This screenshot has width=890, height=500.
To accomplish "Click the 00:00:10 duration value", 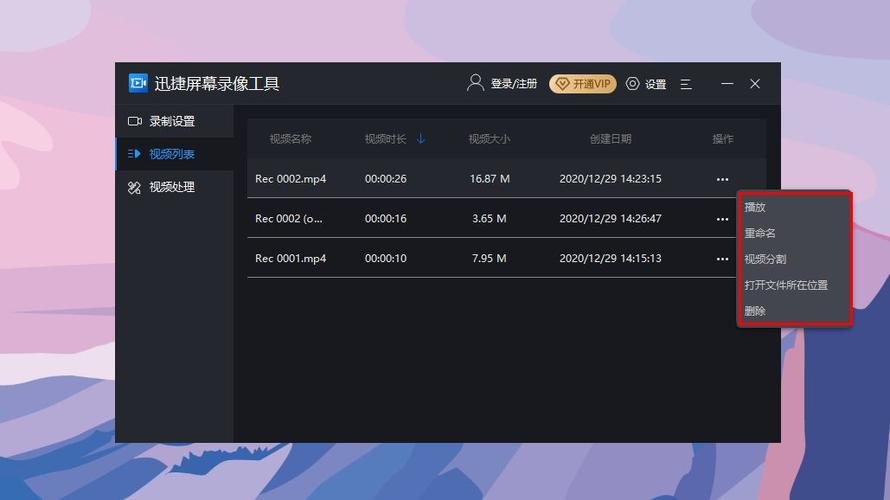I will tap(385, 258).
